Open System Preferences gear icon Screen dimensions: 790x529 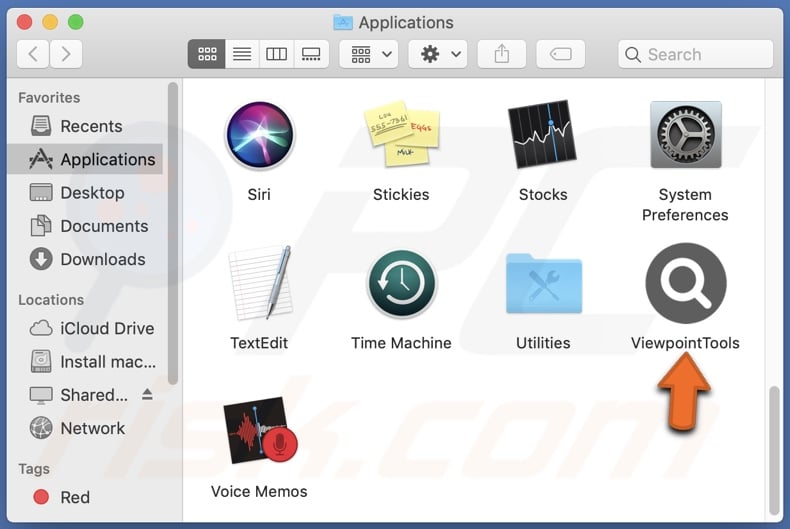(x=686, y=135)
